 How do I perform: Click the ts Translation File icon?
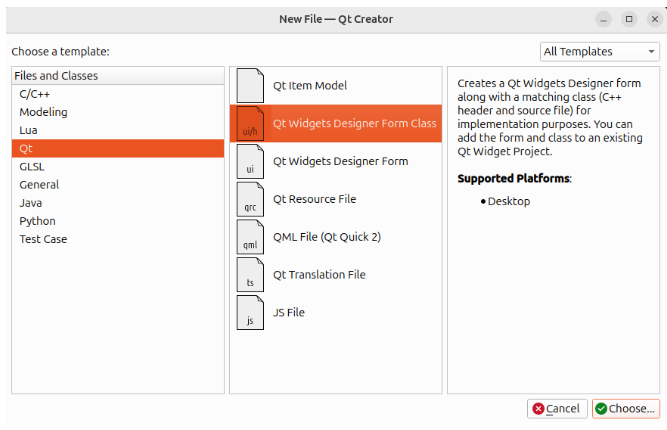point(250,275)
